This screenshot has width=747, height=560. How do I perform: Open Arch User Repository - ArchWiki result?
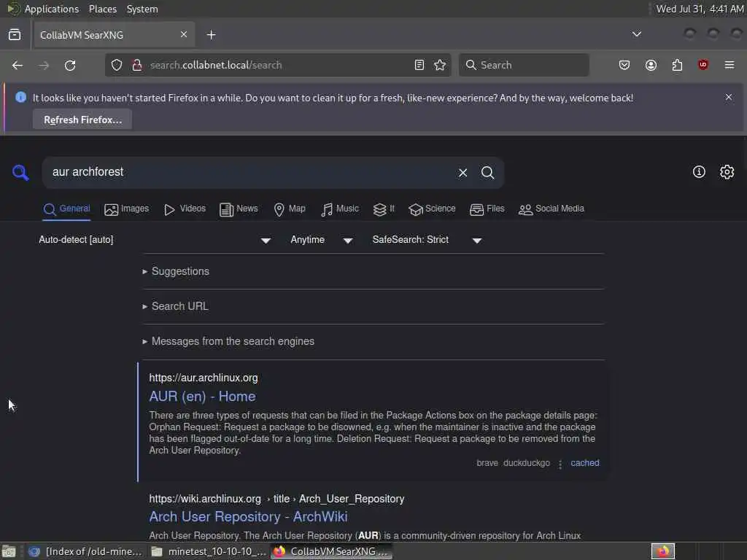[x=248, y=517]
